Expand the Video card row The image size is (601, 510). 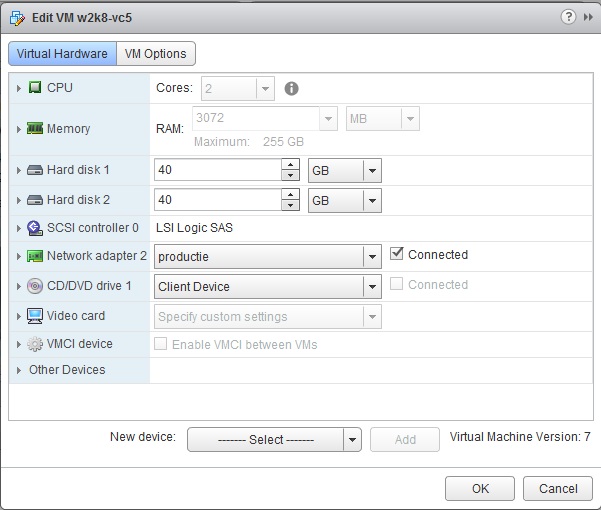click(x=18, y=316)
